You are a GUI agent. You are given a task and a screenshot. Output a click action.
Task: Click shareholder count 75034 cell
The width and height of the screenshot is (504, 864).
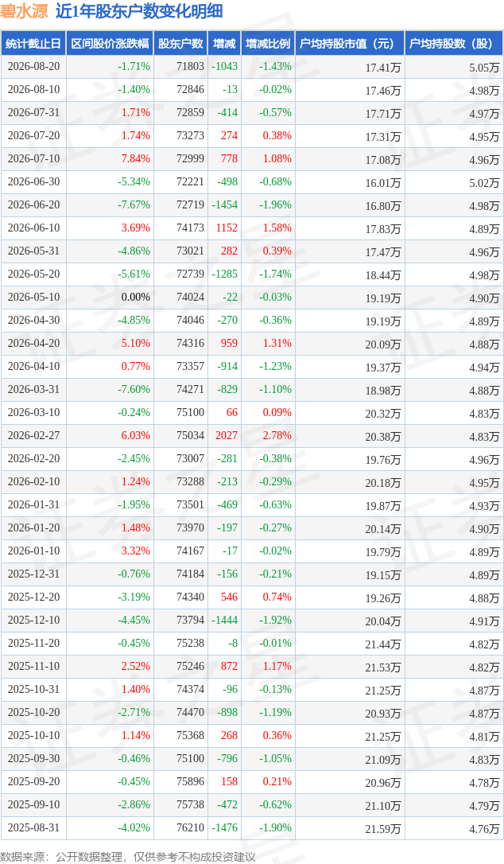(x=190, y=435)
